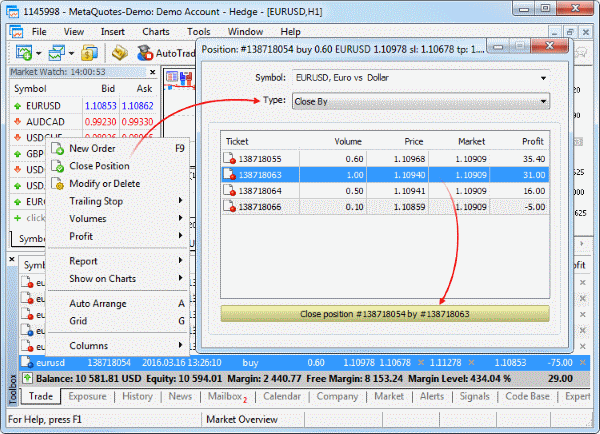This screenshot has width=600, height=434.
Task: Open the Tools menu
Action: [199, 32]
